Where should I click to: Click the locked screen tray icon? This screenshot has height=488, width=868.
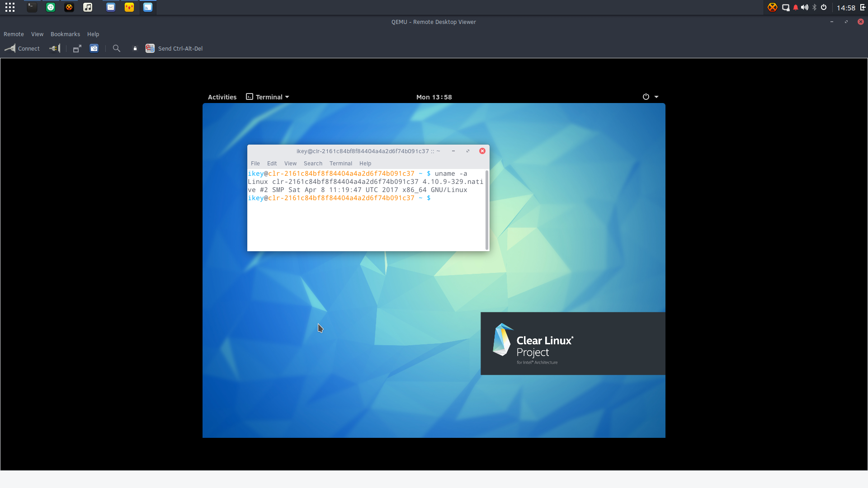click(786, 7)
